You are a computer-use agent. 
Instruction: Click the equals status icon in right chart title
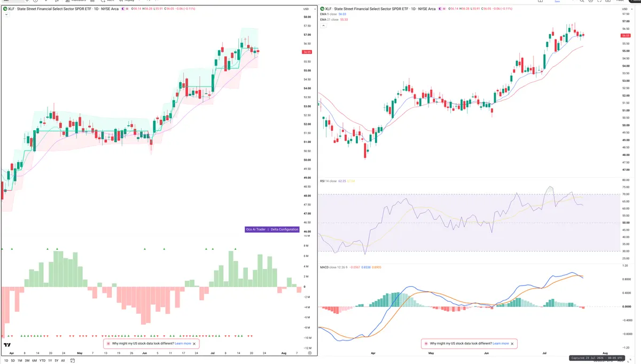pyautogui.click(x=445, y=9)
